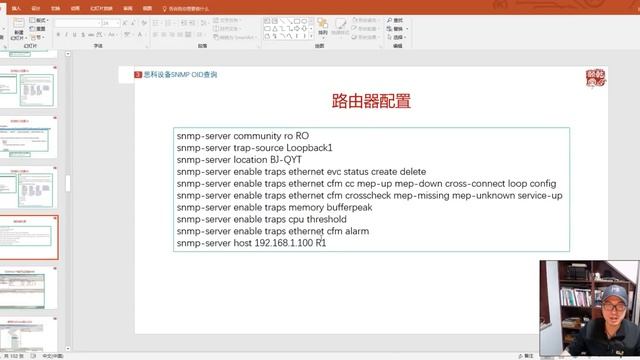This screenshot has height=360, width=640.
Task: Open the Select dropdown in Editing group
Action: tap(396, 37)
